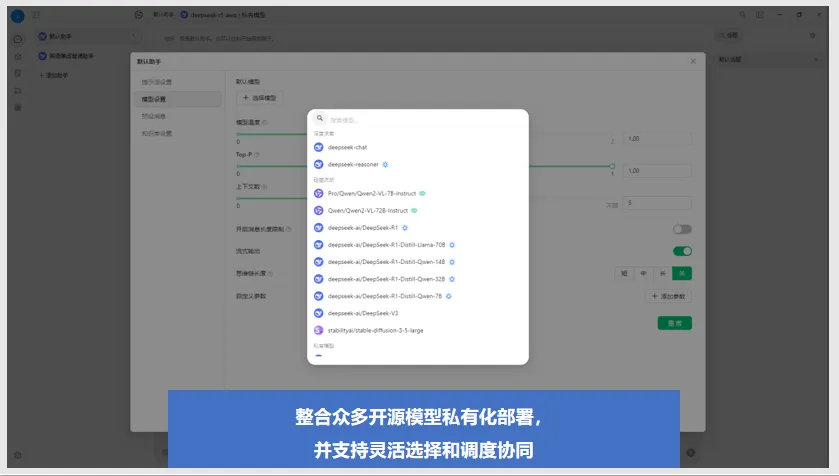Click the 模型温度 value field showing 1.00

click(658, 139)
